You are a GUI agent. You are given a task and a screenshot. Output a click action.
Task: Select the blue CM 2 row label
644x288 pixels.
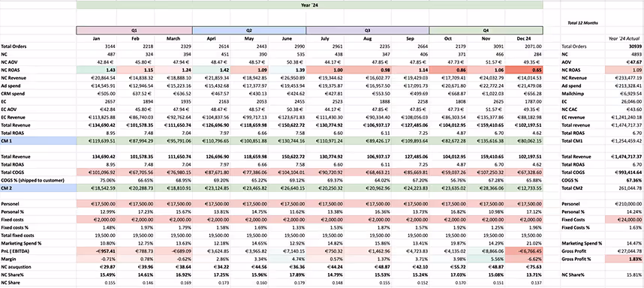pos(38,188)
